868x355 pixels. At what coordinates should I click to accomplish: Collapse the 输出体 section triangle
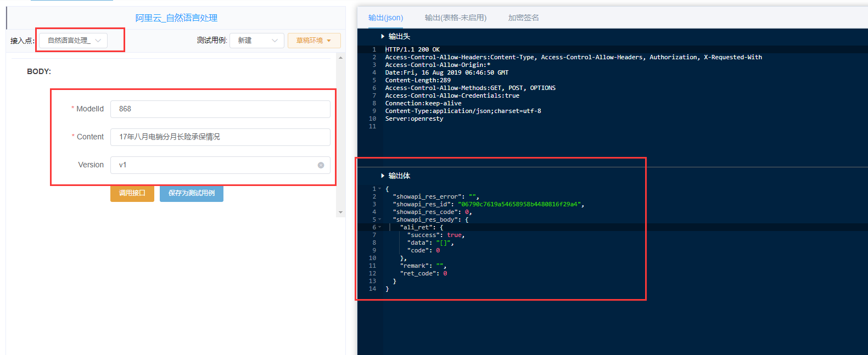[383, 176]
